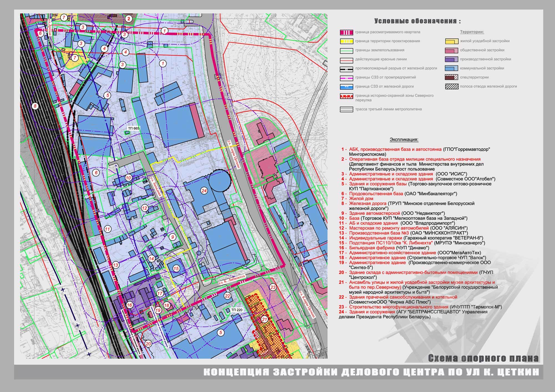Click the blue swatch for 'граница СЗЗ от железной дороги'

point(347,87)
